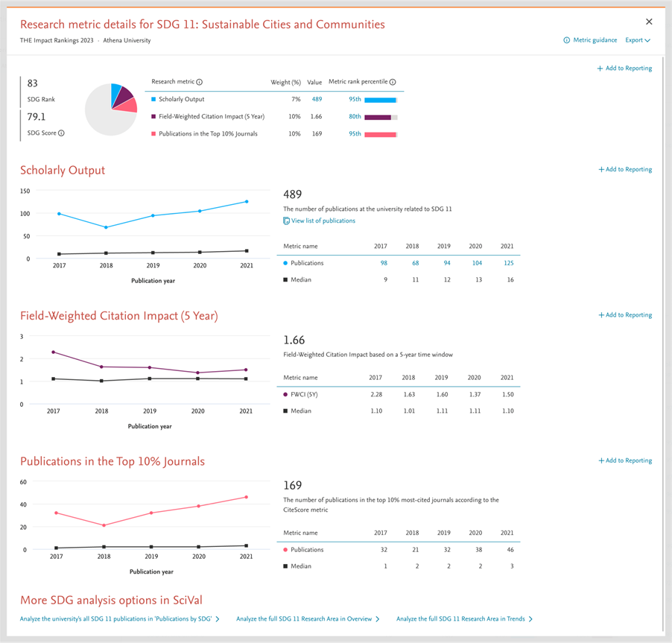
Task: Click chevron after 'Publications by SDG' link
Action: click(x=218, y=619)
